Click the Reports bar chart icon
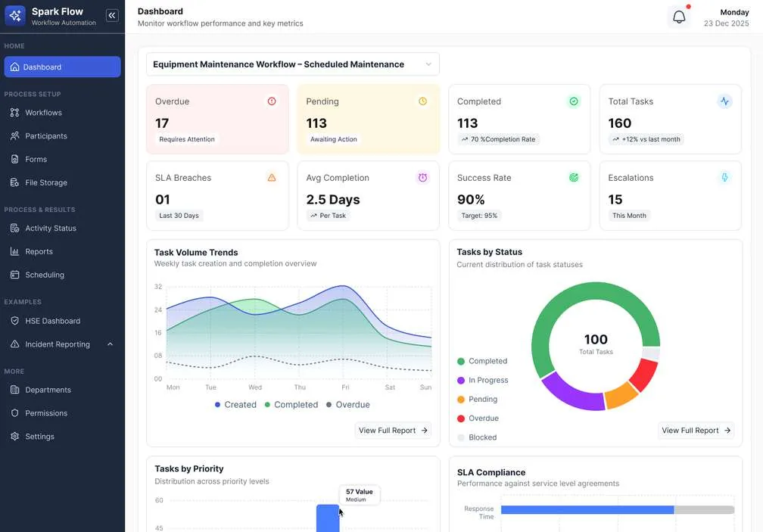The image size is (763, 532). click(x=14, y=251)
